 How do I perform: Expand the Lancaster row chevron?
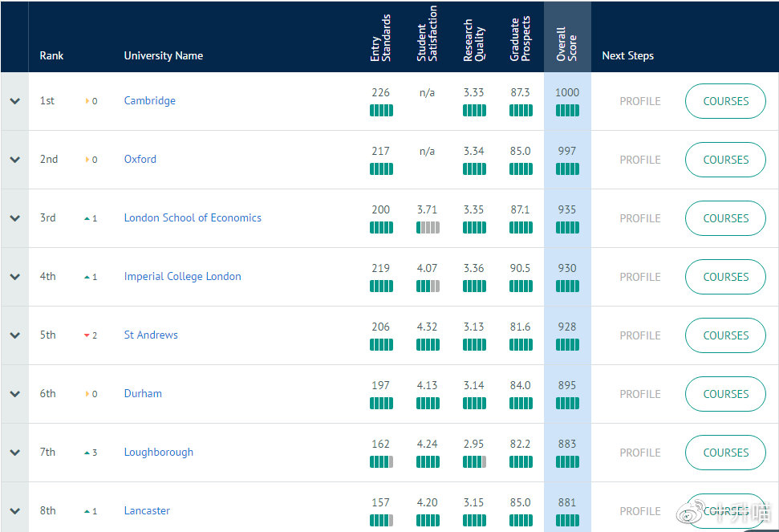click(x=15, y=511)
